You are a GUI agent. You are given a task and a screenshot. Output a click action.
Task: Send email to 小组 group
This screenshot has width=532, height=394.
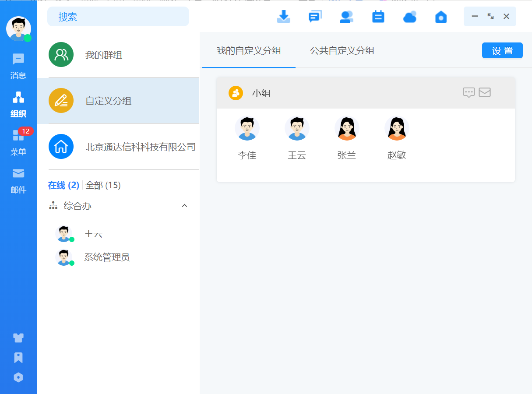(x=484, y=92)
